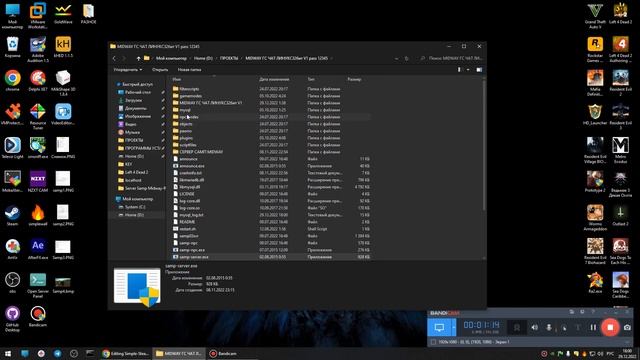Screen dimensions: 640x360
Task: Select the samp-server.exe file row
Action: pyautogui.click(x=271, y=257)
